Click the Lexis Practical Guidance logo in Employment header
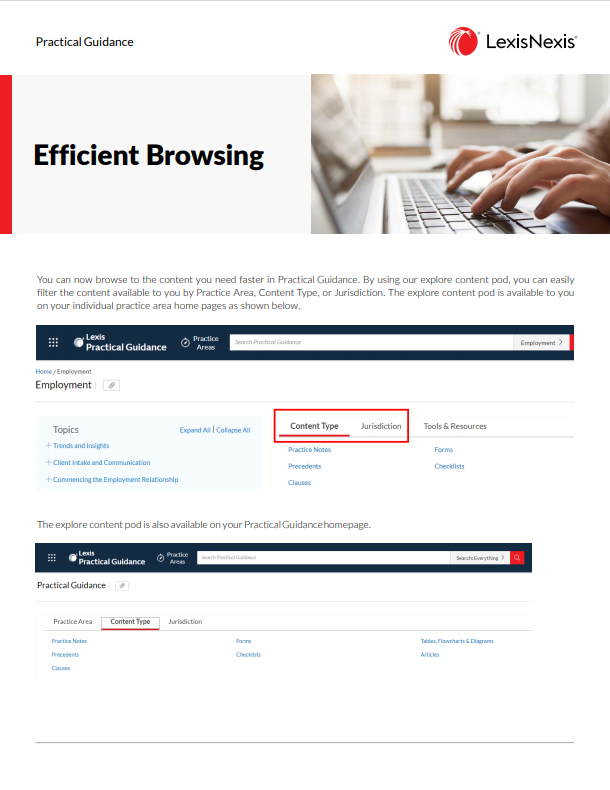The height and width of the screenshot is (790, 610). pos(120,342)
